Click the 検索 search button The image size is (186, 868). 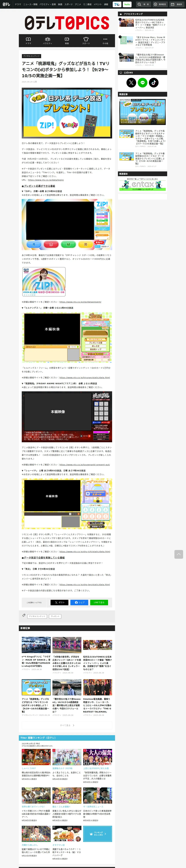143,4
